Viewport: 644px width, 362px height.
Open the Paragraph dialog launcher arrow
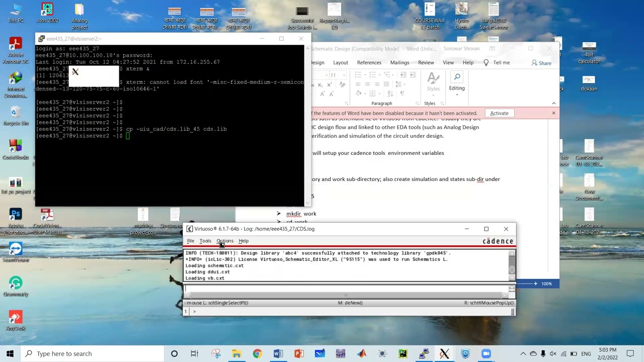click(x=417, y=104)
